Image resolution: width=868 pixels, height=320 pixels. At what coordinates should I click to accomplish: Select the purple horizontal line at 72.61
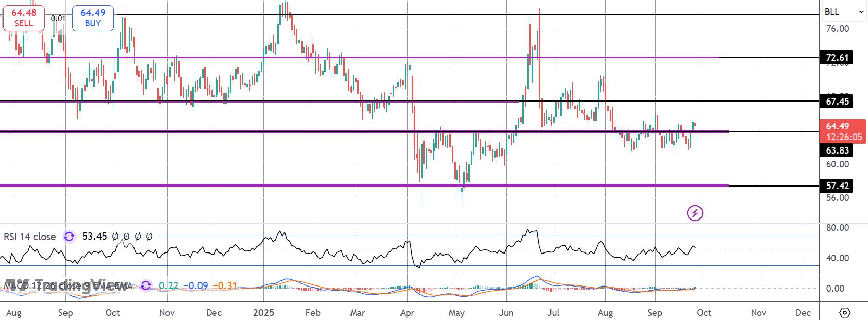point(359,57)
